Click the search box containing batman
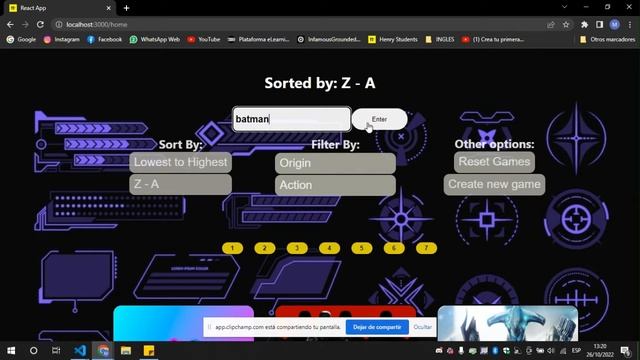The image size is (640, 360). click(x=291, y=119)
